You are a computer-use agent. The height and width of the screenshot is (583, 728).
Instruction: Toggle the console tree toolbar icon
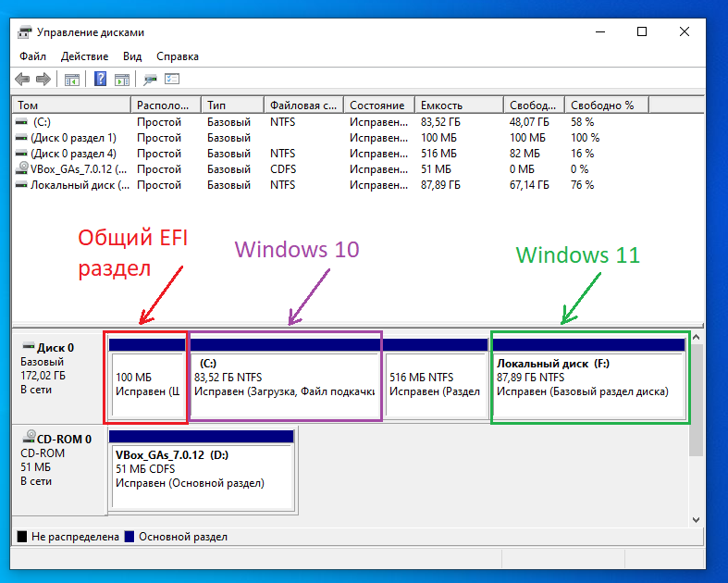pos(71,80)
